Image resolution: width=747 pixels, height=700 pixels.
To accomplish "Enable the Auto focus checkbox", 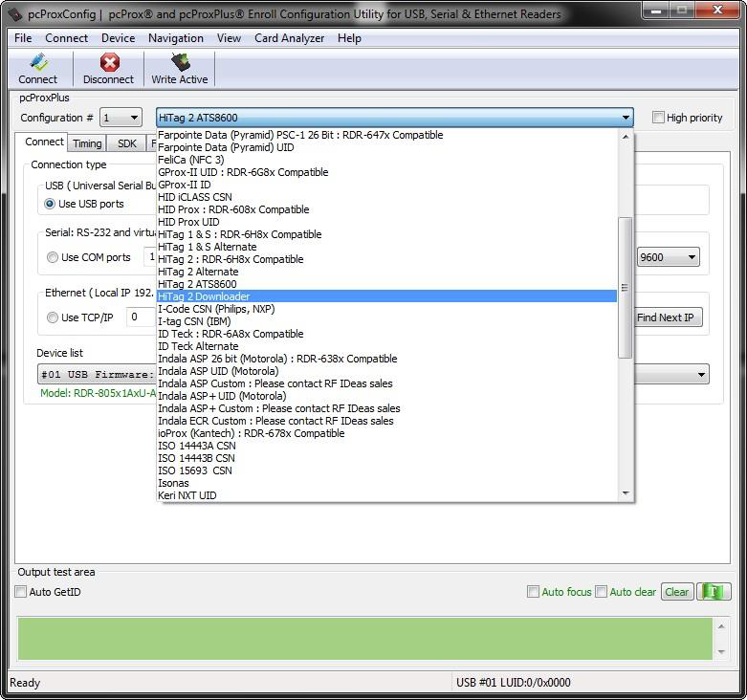I will 534,592.
